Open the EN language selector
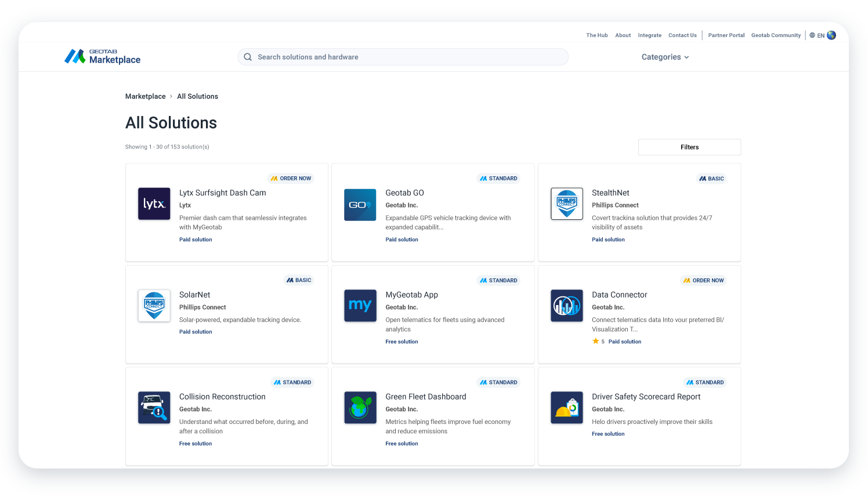 coord(820,35)
